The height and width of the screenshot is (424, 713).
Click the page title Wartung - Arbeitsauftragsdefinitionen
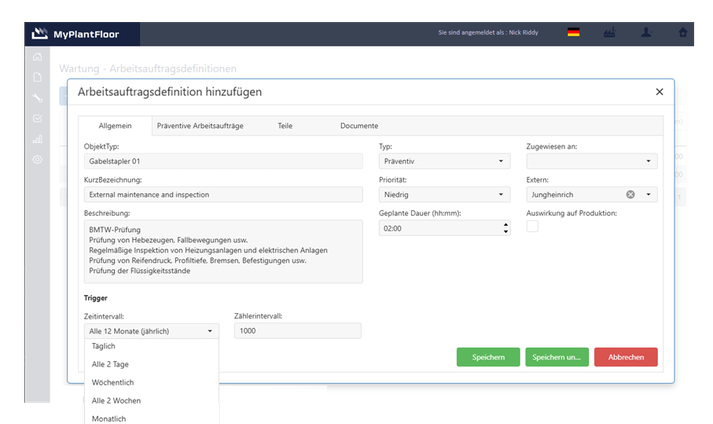(148, 69)
